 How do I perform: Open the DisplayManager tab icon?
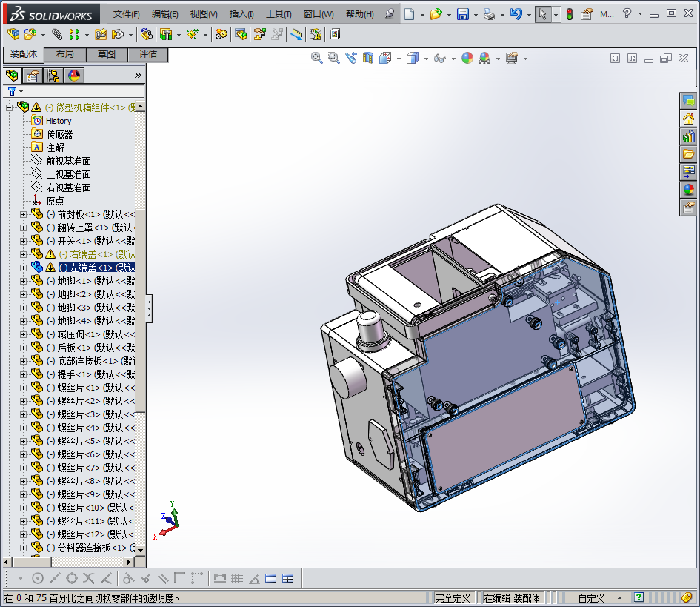(74, 76)
